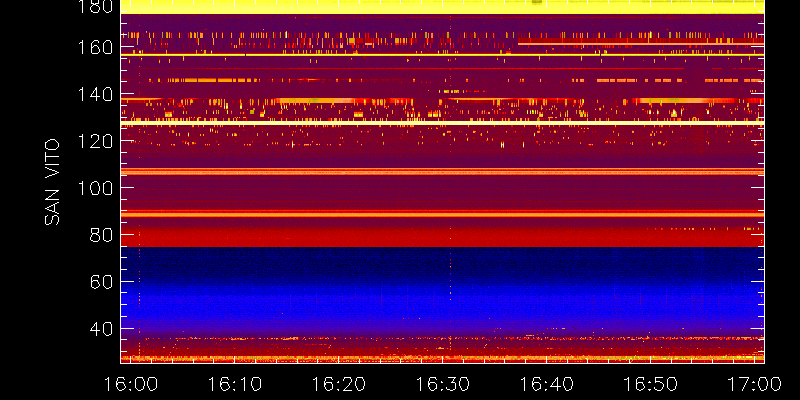Click the 17:00 time axis label
The height and width of the screenshot is (400, 800).
(755, 384)
